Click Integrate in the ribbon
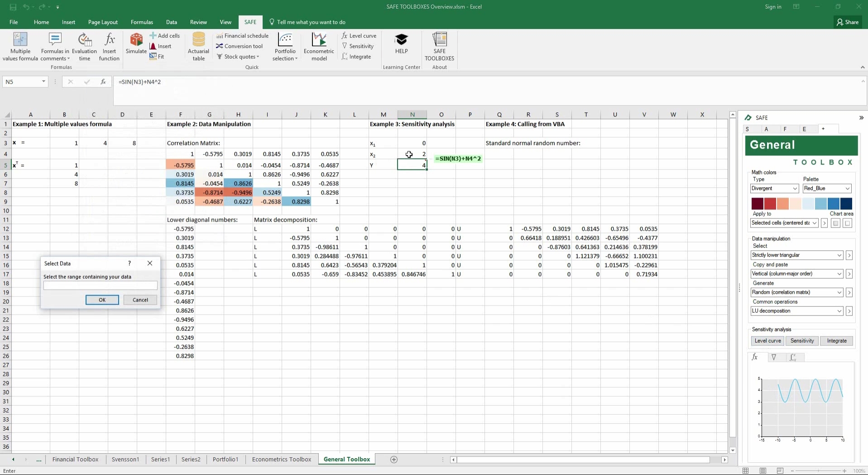The width and height of the screenshot is (868, 475). pos(356,57)
